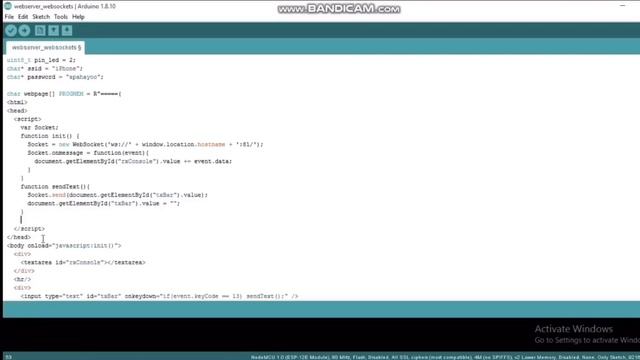The width and height of the screenshot is (640, 360).
Task: Open the Edit menu
Action: [23, 17]
